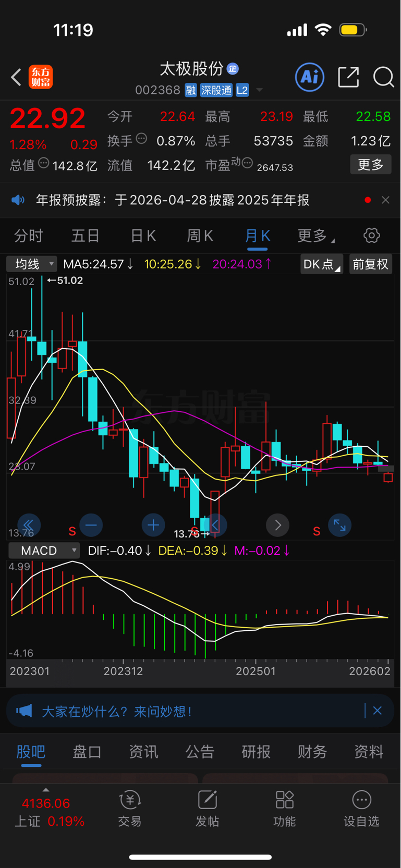401x868 pixels.
Task: Zoom in chart with plus button
Action: point(153,525)
